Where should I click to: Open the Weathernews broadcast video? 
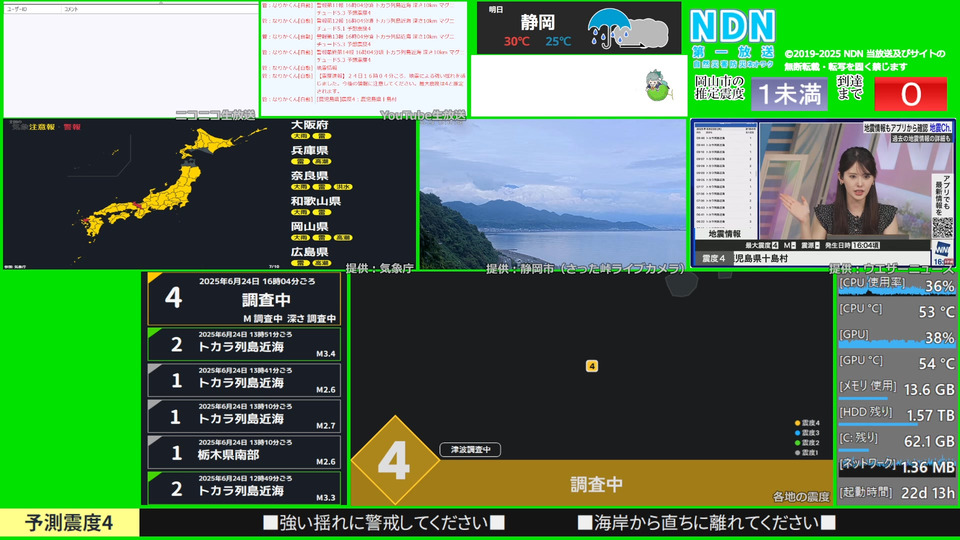(x=823, y=193)
